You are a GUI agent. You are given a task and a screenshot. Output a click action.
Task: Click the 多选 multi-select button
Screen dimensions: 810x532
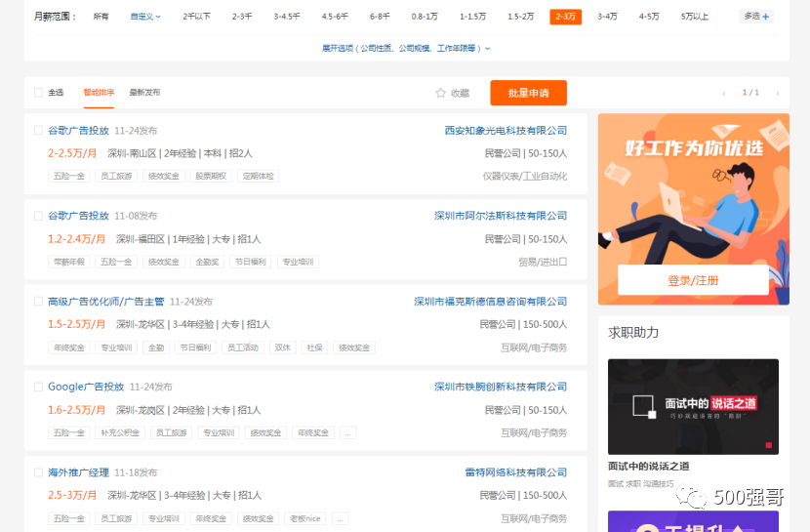click(756, 17)
